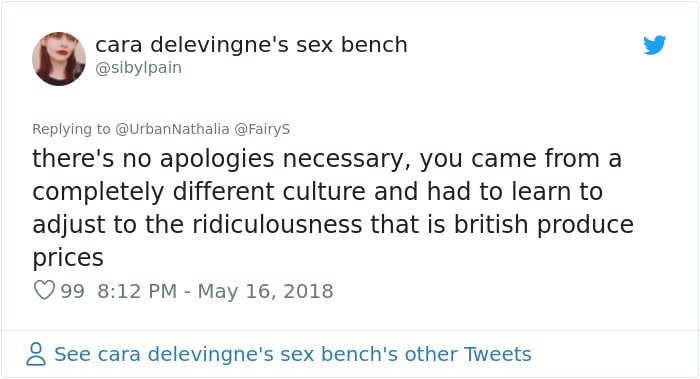The width and height of the screenshot is (700, 379).
Task: Like the tweet with the heart icon
Action: [x=44, y=290]
